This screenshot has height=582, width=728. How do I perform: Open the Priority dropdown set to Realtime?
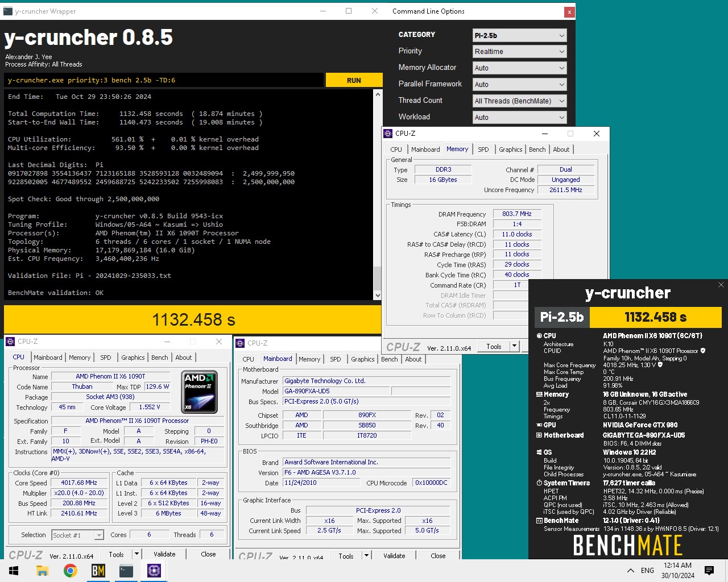(520, 52)
